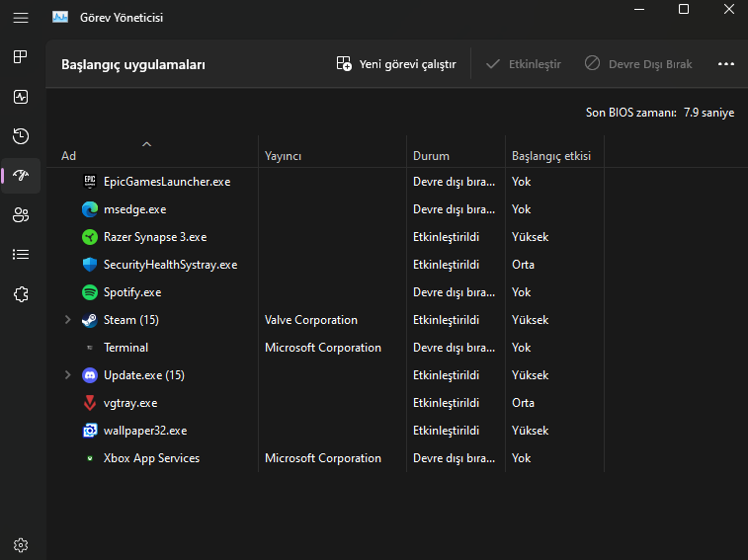Expand the Update.exe (15) group
The height and width of the screenshot is (560, 748).
click(67, 375)
